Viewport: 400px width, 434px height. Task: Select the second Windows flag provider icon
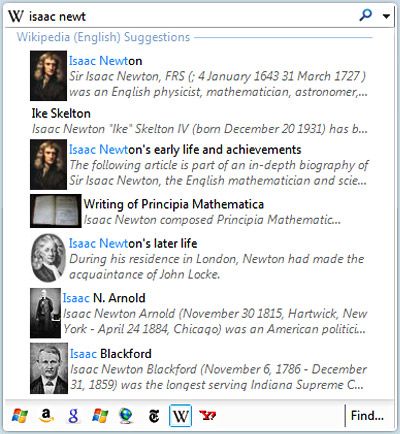point(100,416)
